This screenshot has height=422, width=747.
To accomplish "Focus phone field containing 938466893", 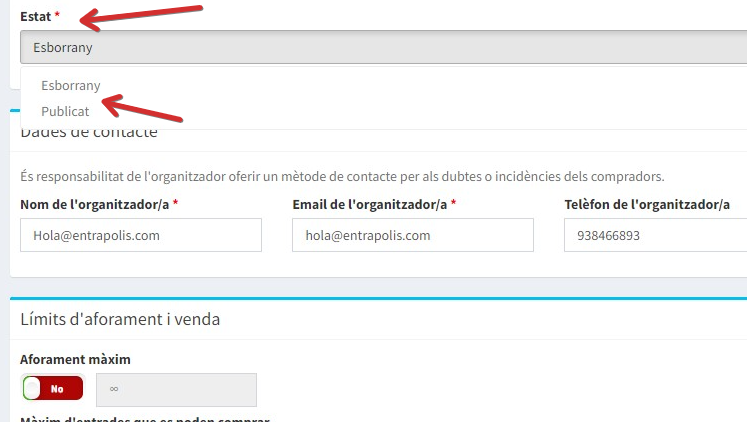I will point(656,235).
